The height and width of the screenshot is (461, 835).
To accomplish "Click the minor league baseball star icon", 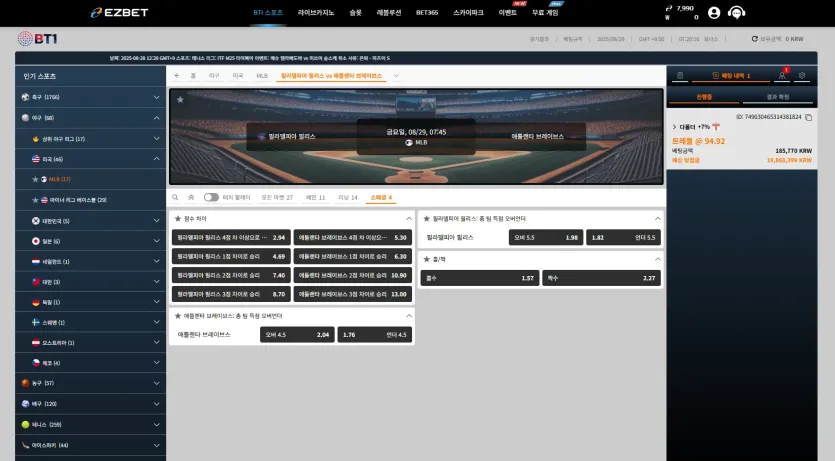I will pos(35,200).
